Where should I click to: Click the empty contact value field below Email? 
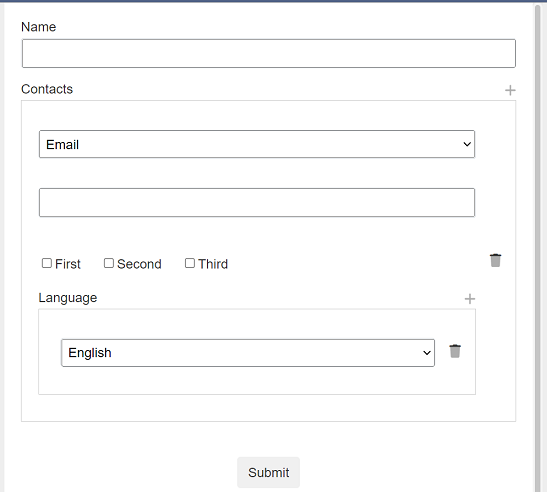point(257,202)
